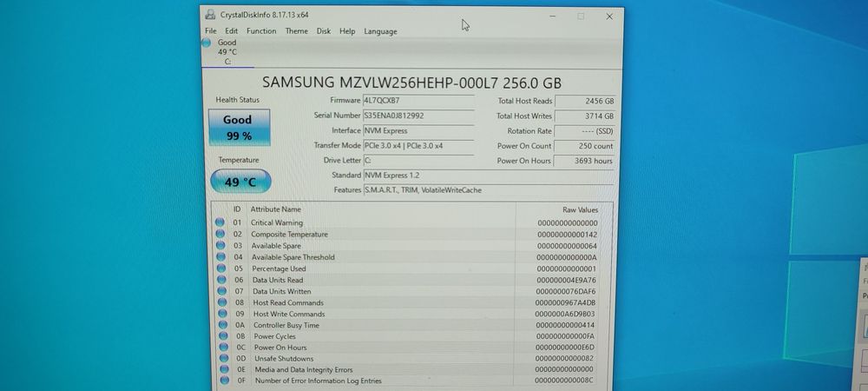
Task: Select the Host Write Commands attribute name
Action: coord(289,314)
